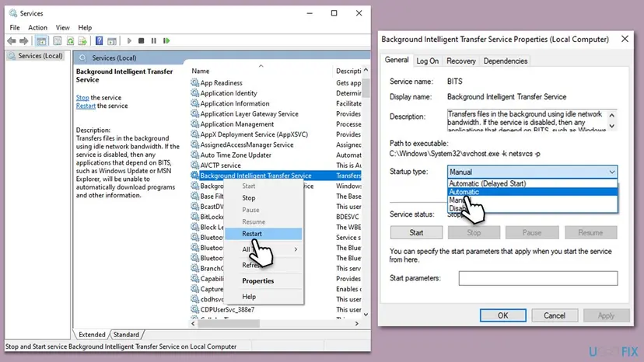Toggle Show/Hide Console Tree toolbar icon
Image resolution: width=644 pixels, height=362 pixels.
pos(41,40)
